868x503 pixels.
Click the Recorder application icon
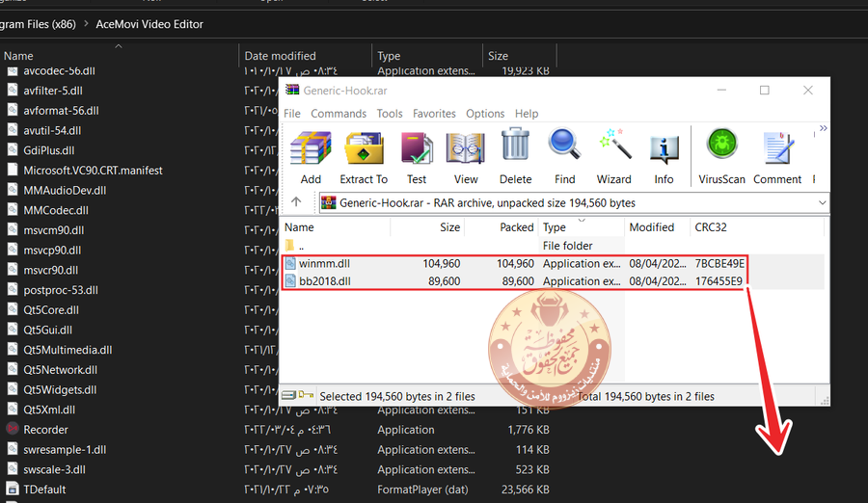pyautogui.click(x=13, y=429)
